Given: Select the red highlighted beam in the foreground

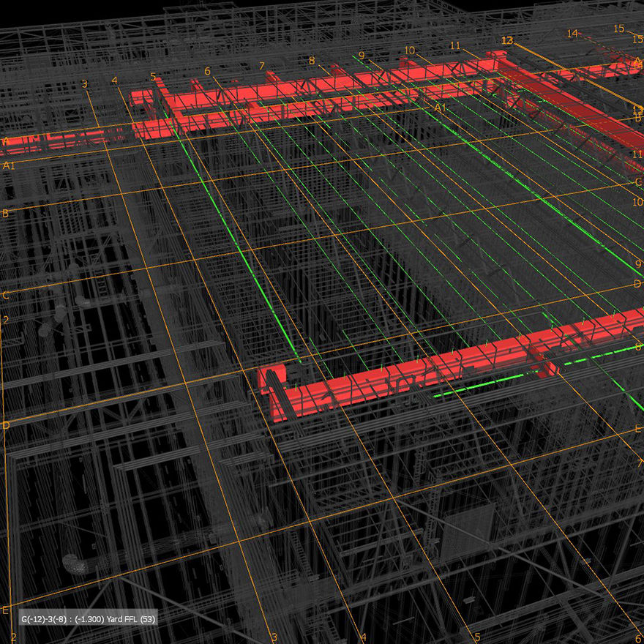Looking at the screenshot, I should pos(410,373).
